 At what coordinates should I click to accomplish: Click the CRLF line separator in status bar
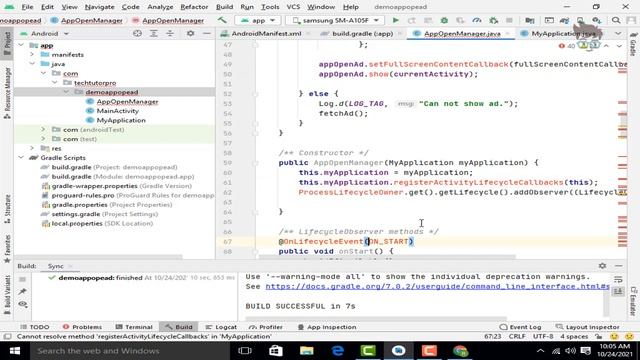coord(517,336)
